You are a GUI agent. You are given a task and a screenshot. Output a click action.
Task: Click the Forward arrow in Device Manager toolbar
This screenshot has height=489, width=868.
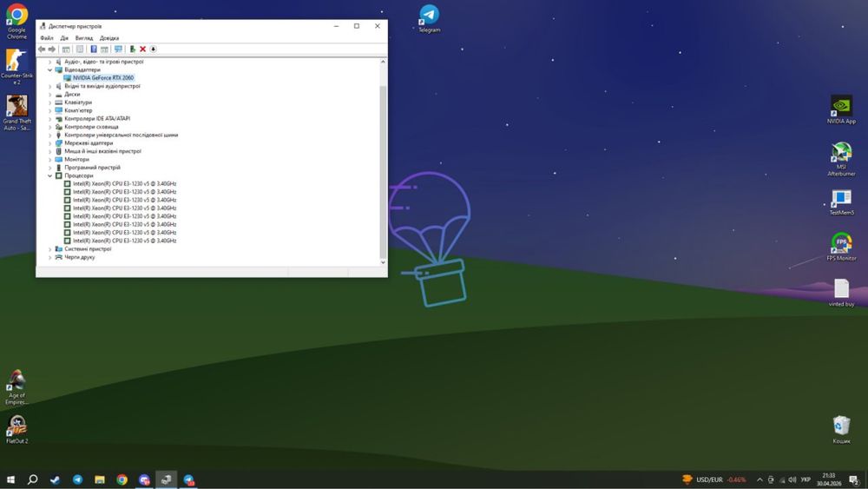[52, 50]
